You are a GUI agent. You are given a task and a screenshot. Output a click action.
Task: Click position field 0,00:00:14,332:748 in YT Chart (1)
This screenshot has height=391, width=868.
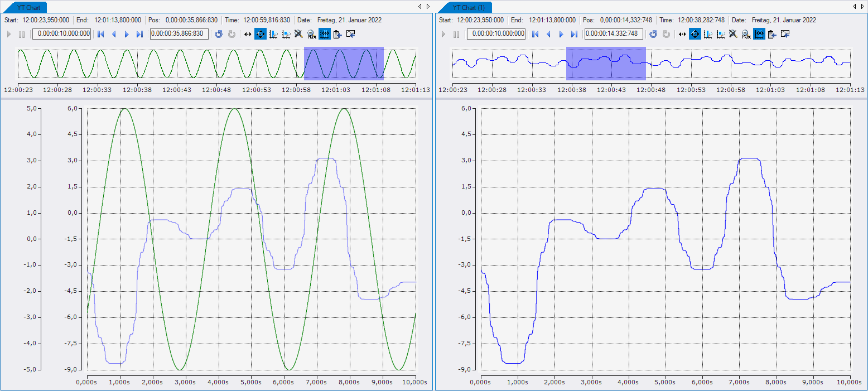pyautogui.click(x=614, y=34)
